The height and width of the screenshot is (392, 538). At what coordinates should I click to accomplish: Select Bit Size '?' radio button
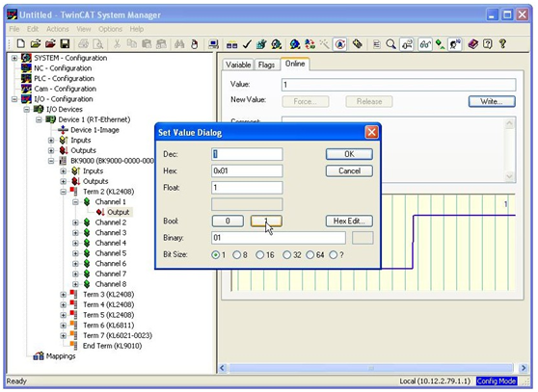pyautogui.click(x=334, y=255)
